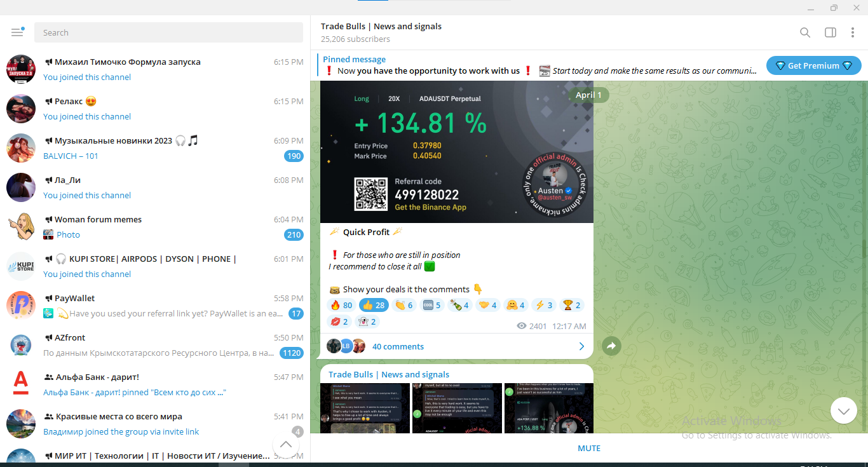Go back to top of chat list
The width and height of the screenshot is (868, 467).
286,445
